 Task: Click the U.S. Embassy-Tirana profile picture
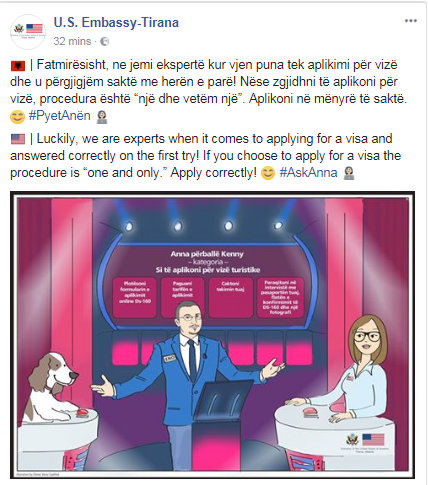[28, 32]
